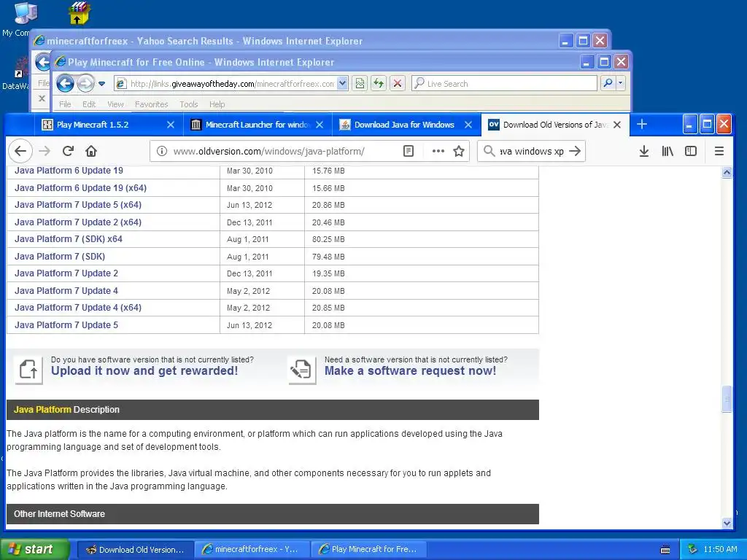Open Java Platform 7 Update 4 (x64) link
The image size is (747, 560).
point(77,308)
